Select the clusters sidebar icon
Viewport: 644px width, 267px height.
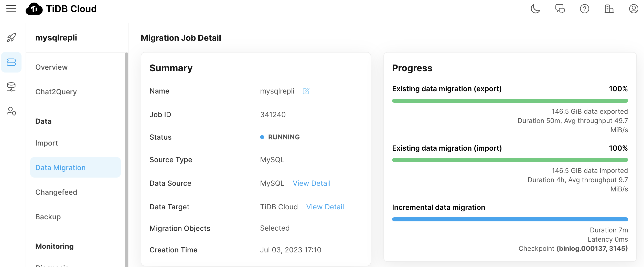pos(11,62)
